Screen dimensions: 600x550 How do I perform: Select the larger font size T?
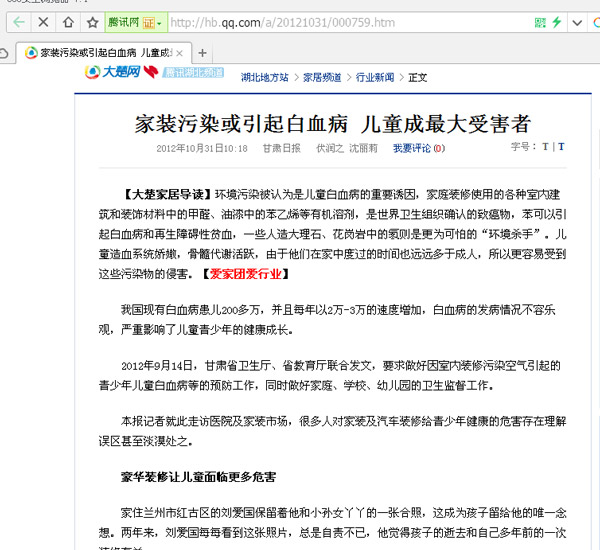coord(561,148)
